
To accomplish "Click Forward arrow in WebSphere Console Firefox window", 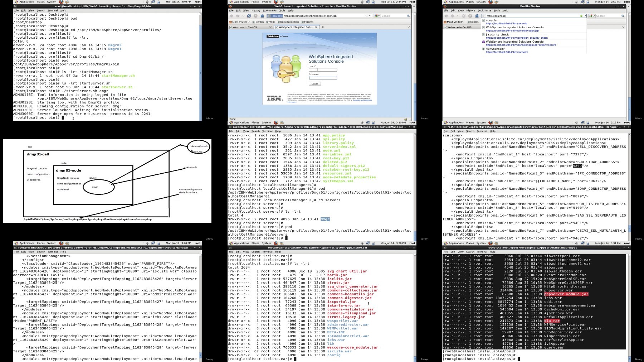I will [x=238, y=16].
